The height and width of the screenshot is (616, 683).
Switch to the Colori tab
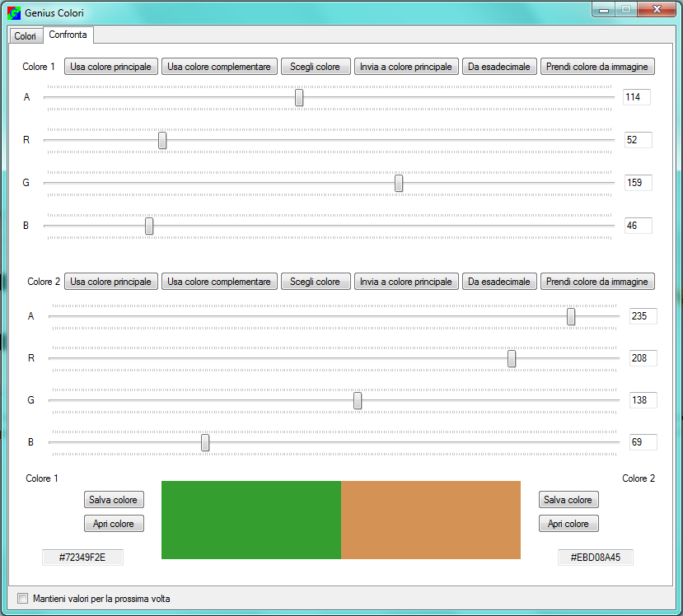pos(25,36)
